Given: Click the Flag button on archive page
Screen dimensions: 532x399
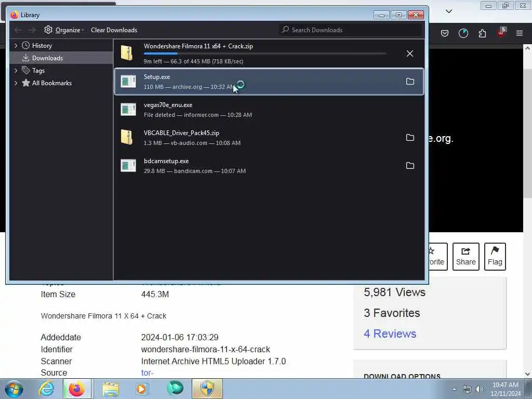Looking at the screenshot, I should pyautogui.click(x=495, y=257).
